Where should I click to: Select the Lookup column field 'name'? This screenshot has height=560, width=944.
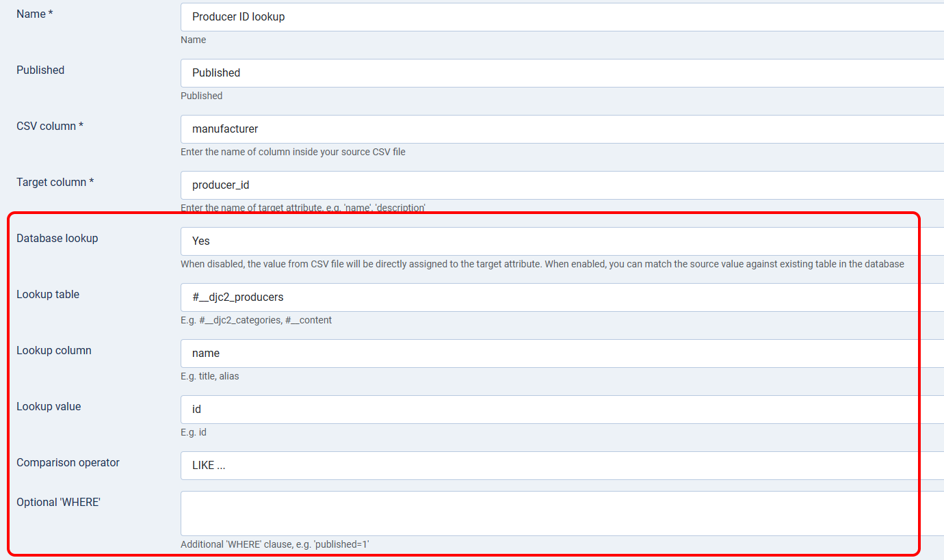click(x=562, y=354)
